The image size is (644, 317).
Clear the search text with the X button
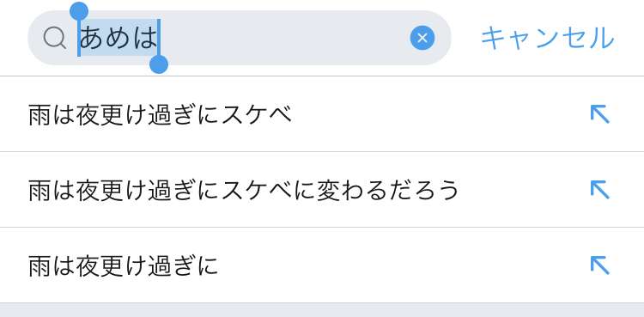[422, 38]
